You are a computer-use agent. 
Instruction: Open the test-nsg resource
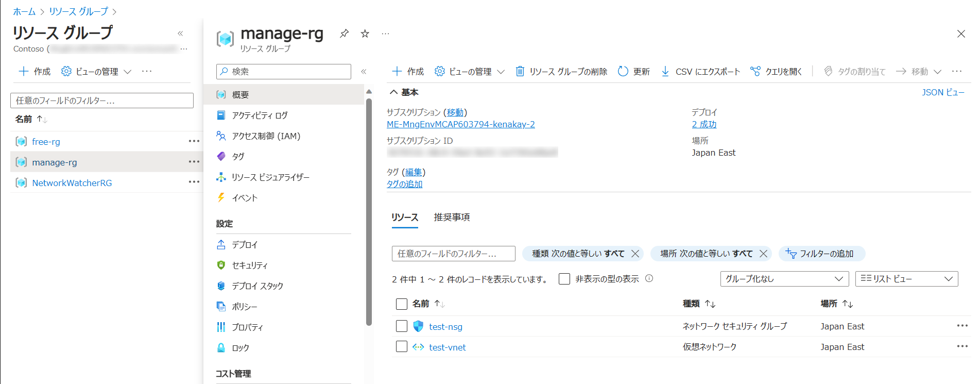coord(445,327)
